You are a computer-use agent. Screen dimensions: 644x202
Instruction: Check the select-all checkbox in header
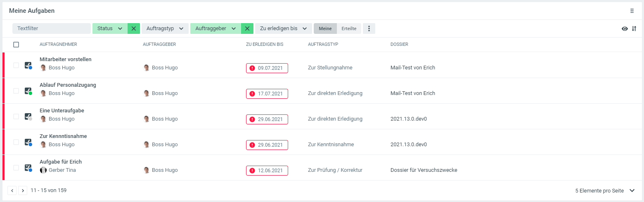coord(16,45)
